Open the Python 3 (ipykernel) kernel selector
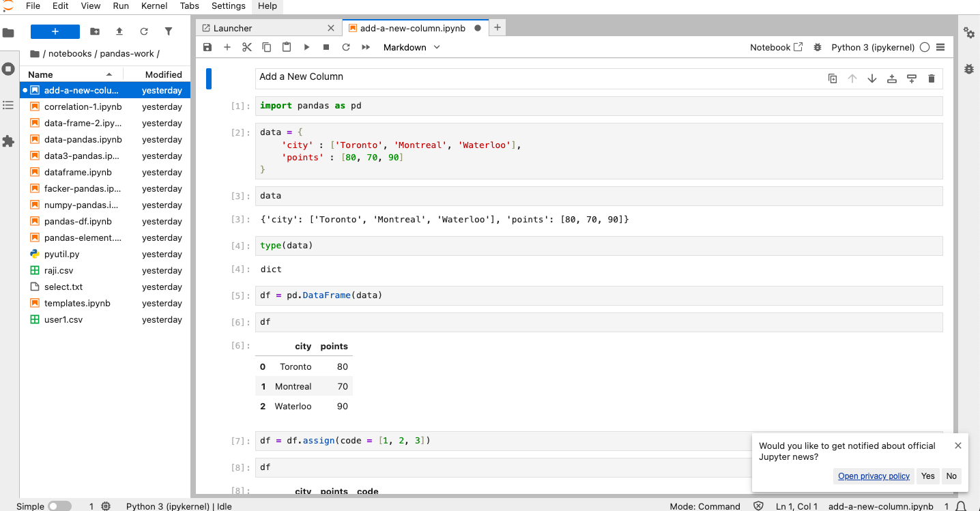 tap(872, 47)
